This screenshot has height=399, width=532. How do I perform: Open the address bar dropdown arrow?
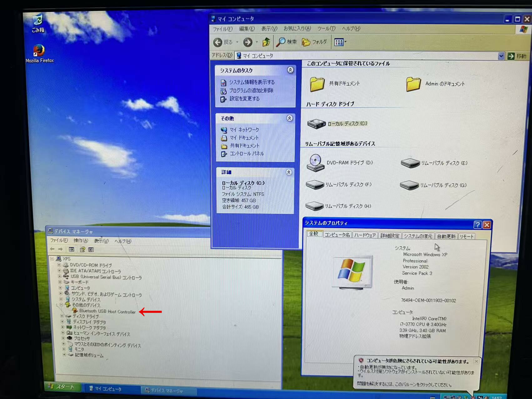coord(501,56)
